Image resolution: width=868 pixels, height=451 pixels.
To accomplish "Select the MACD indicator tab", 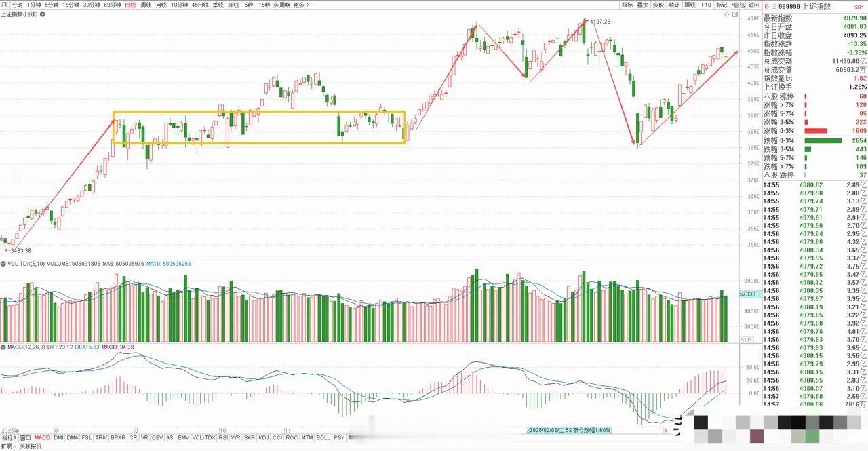I will pos(43,438).
